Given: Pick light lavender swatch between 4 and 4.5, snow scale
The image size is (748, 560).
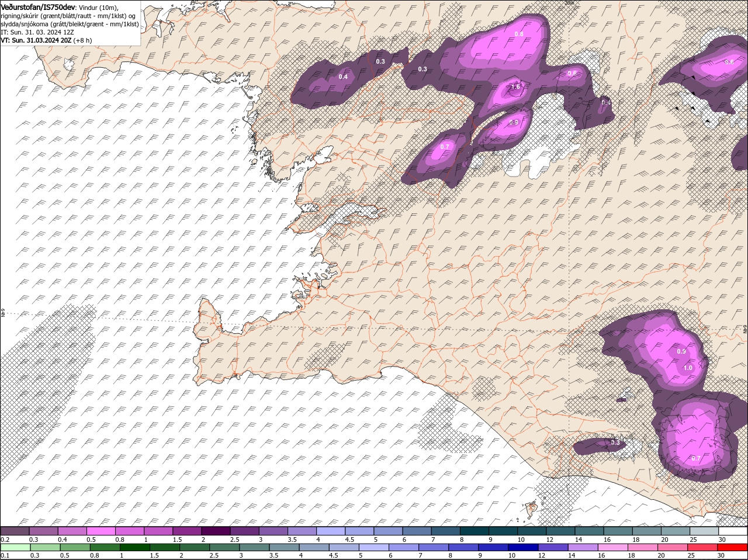Looking at the screenshot, I should (331, 531).
